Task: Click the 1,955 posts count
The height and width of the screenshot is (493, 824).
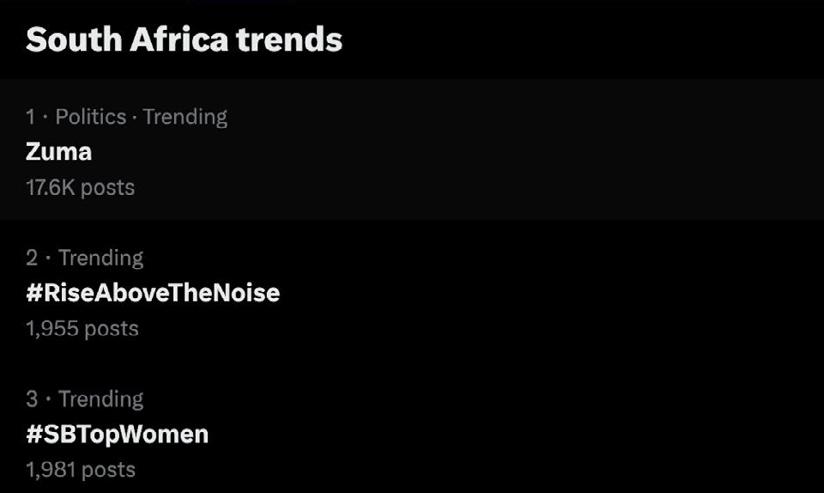Action: [82, 328]
